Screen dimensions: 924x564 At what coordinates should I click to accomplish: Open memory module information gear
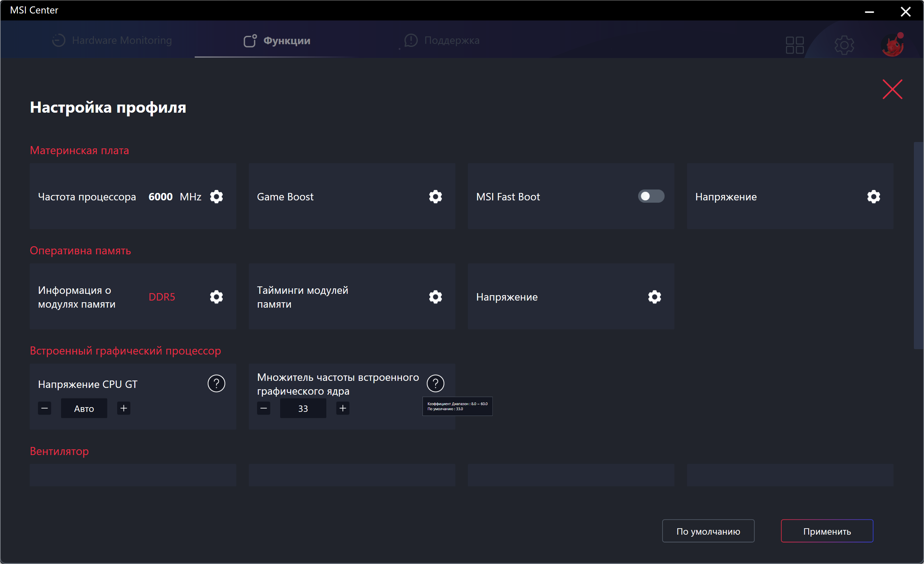[216, 297]
